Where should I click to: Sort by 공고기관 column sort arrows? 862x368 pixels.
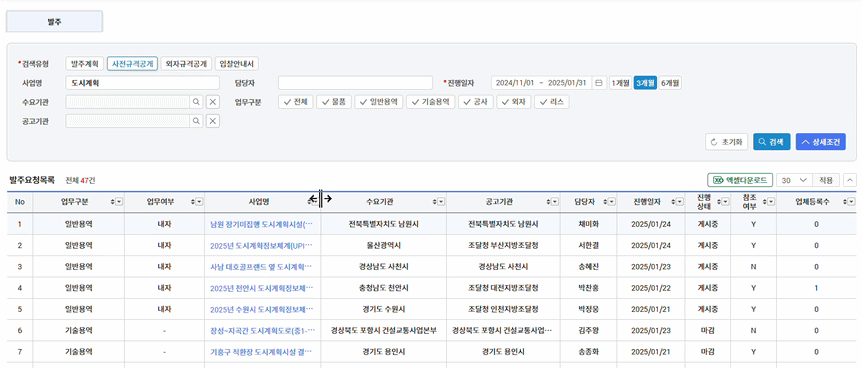click(x=548, y=202)
